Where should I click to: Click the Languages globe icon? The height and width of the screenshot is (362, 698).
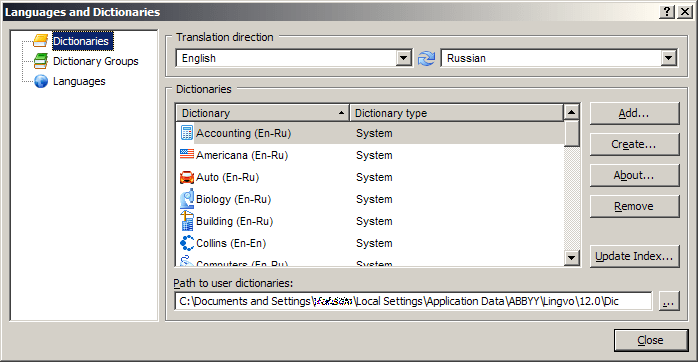(x=41, y=81)
